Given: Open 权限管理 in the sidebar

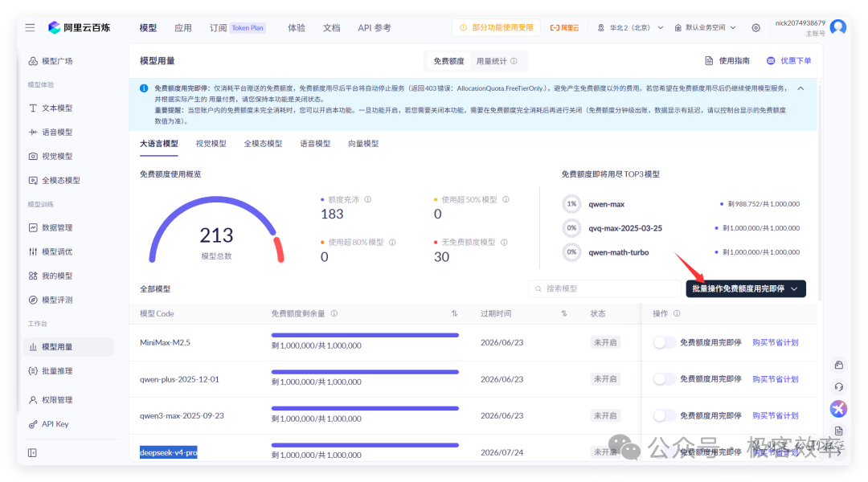Looking at the screenshot, I should pyautogui.click(x=51, y=399).
